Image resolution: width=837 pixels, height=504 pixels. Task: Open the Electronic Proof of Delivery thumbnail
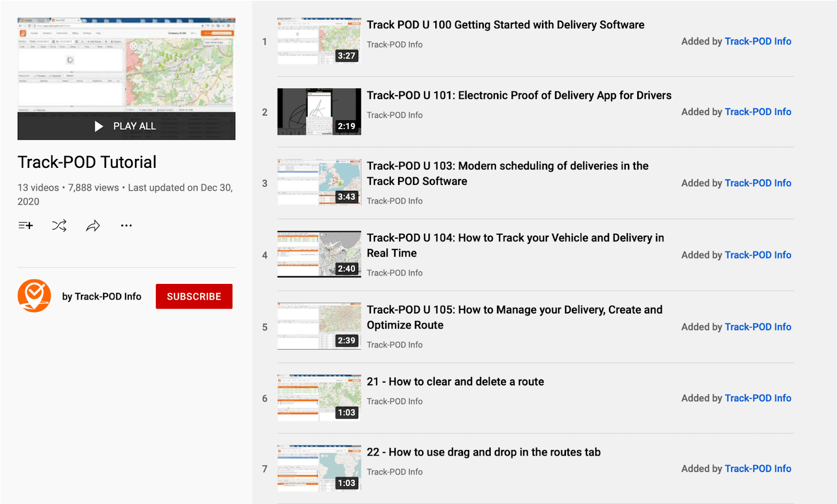pos(319,112)
